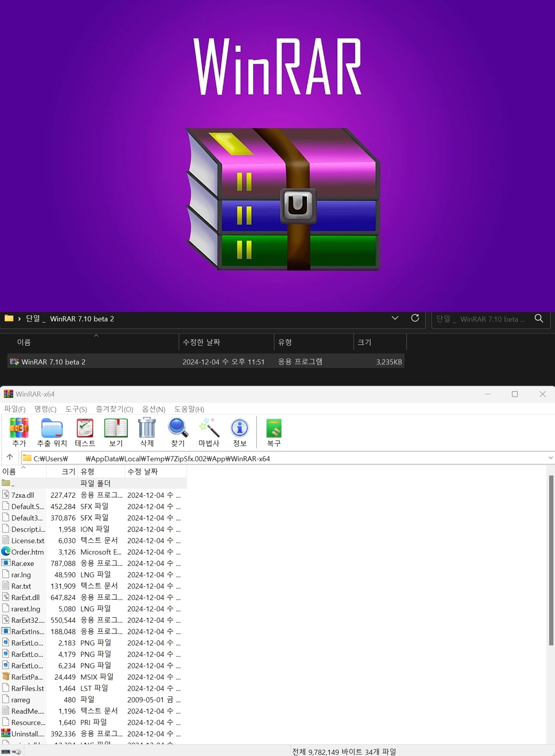
Task: Expand WinRAR address path dropdown arrow
Action: pos(550,458)
